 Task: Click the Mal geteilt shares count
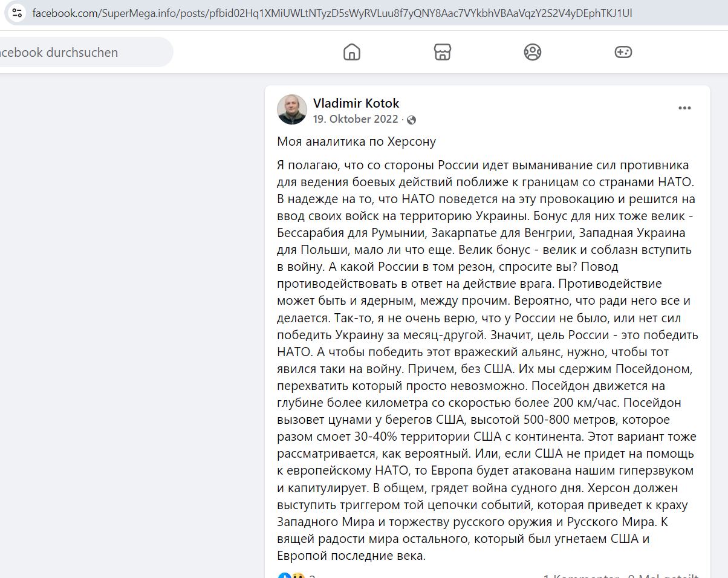[664, 575]
